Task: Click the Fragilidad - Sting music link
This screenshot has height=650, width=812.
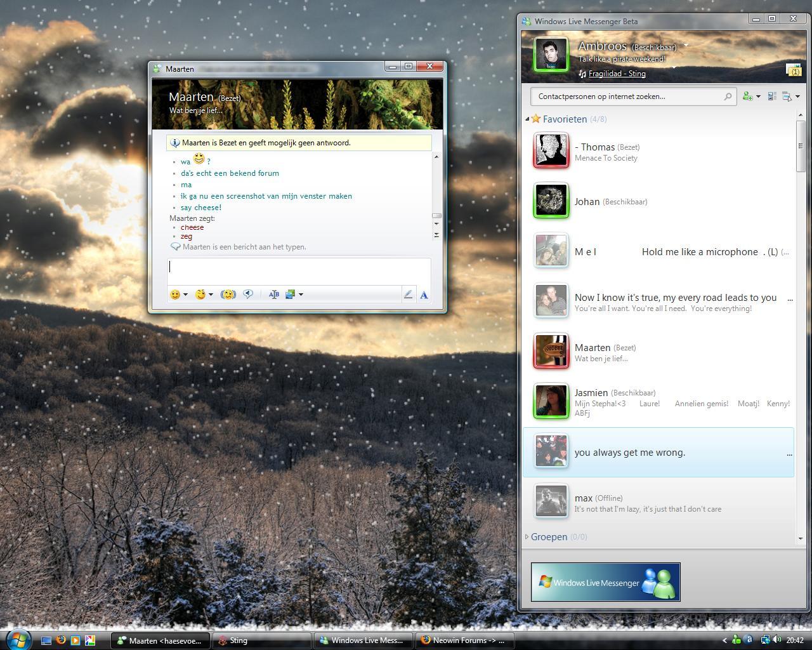Action: tap(615, 73)
